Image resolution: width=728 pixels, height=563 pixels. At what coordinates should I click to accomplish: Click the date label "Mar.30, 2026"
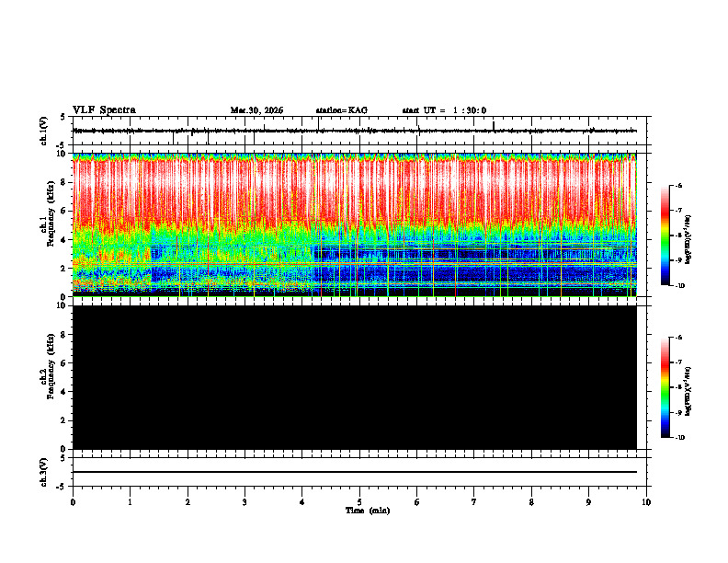256,110
